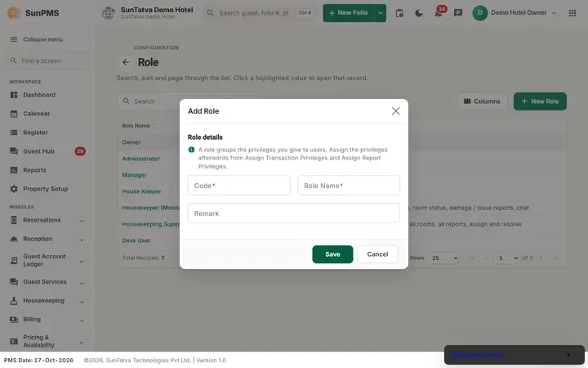Click the Remark input field

pos(294,213)
